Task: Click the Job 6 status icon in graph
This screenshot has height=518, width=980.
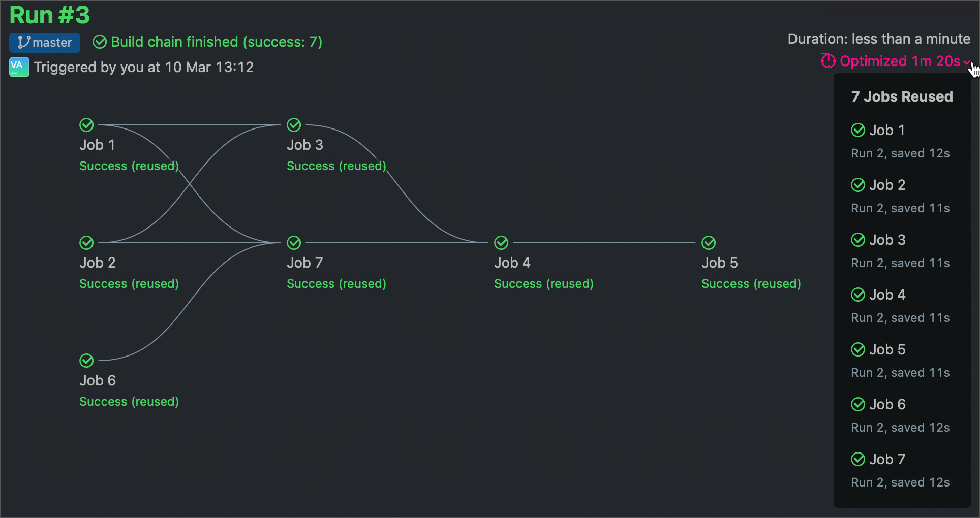Action: click(x=86, y=361)
